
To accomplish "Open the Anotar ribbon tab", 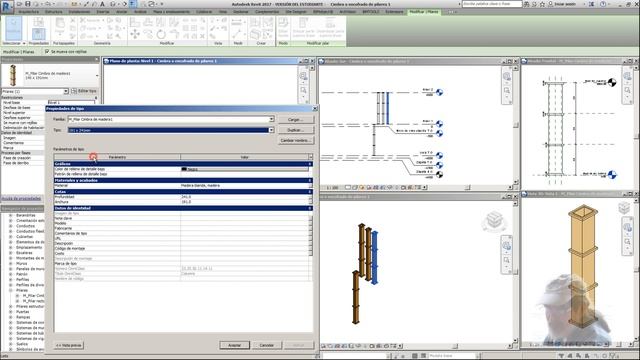I will pyautogui.click(x=122, y=12).
